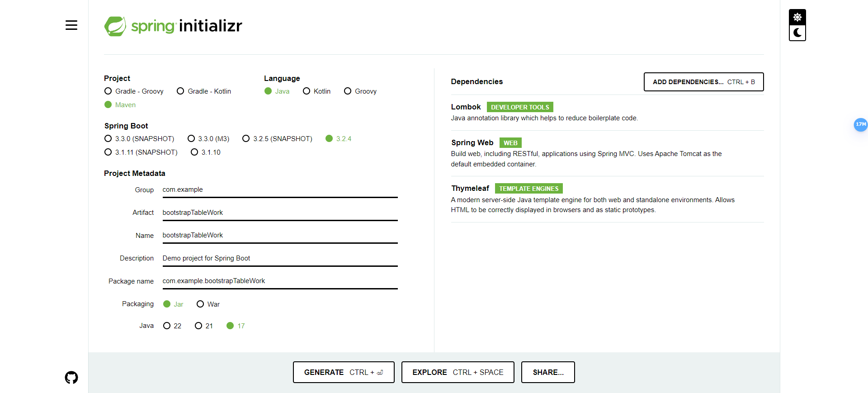Select Maven project type

(x=120, y=105)
